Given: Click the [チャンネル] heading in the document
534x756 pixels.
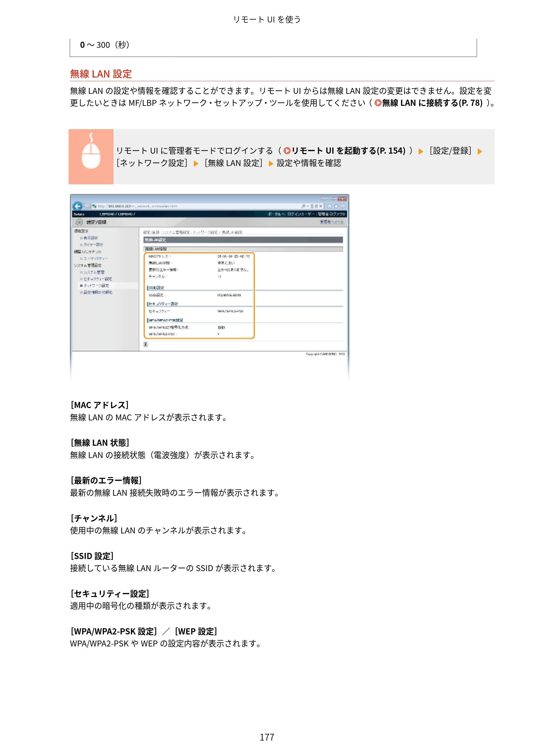Looking at the screenshot, I should [x=94, y=518].
